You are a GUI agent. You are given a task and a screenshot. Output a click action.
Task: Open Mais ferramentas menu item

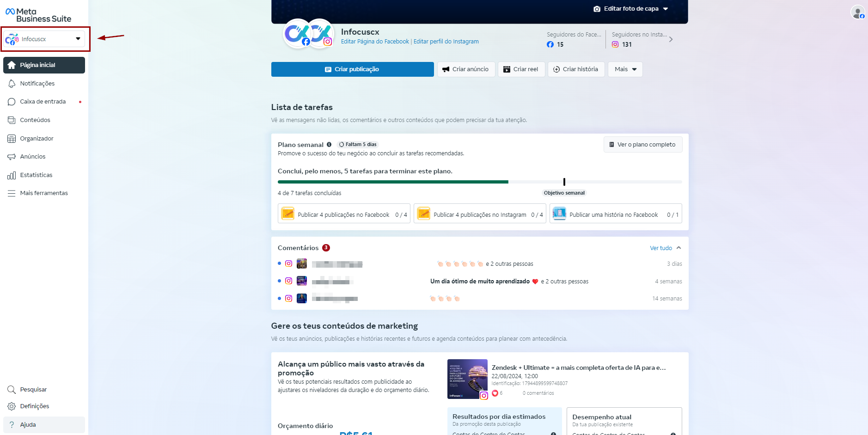(x=44, y=193)
